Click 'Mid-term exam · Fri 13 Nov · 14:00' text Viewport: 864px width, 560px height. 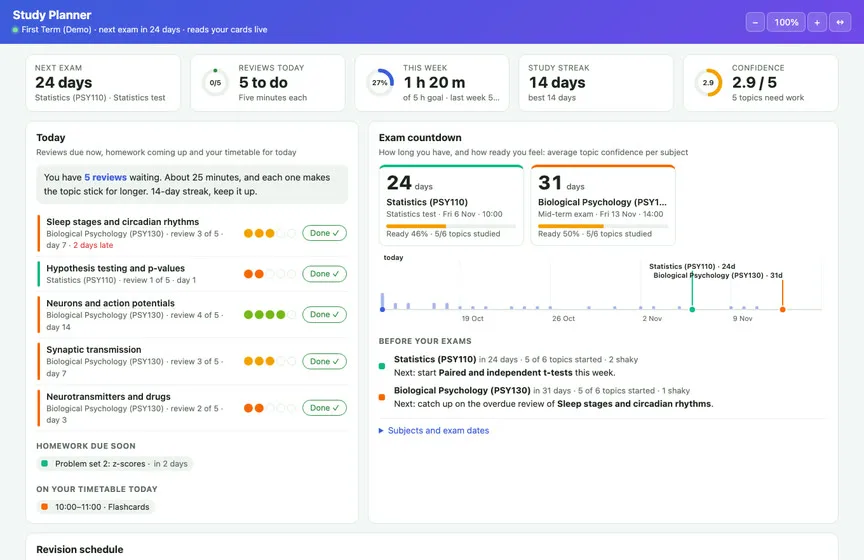point(601,214)
